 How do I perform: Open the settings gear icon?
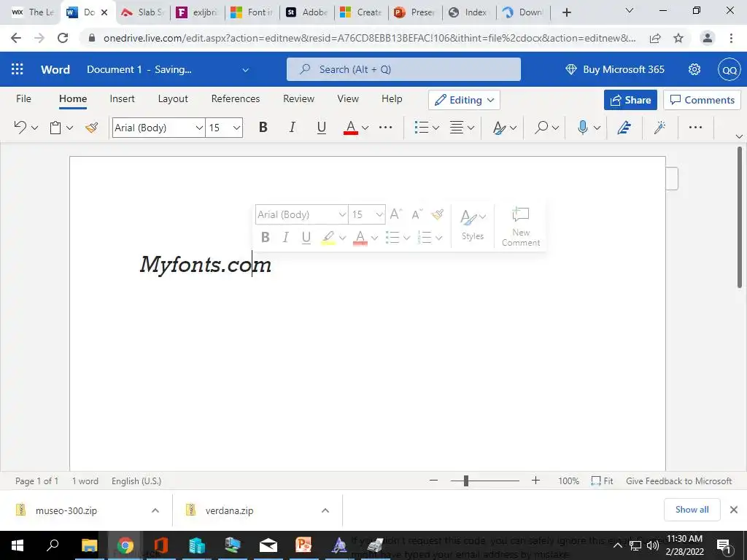(694, 69)
